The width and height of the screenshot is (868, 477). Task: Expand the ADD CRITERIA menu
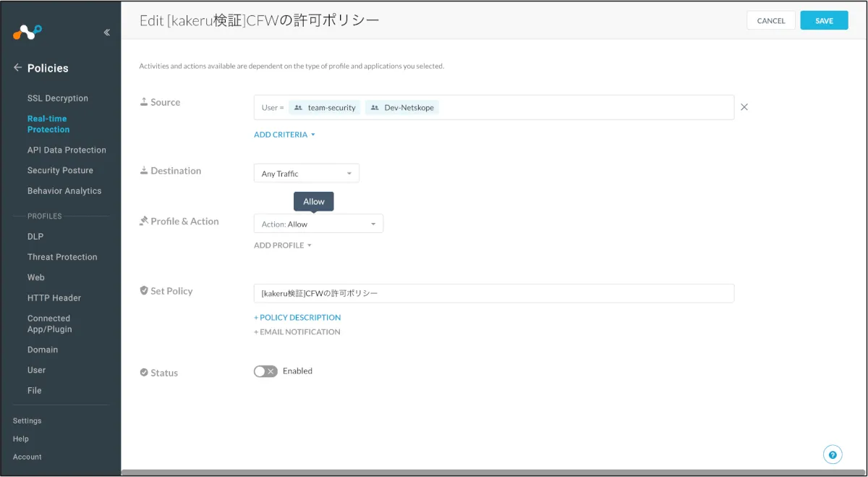coord(284,135)
